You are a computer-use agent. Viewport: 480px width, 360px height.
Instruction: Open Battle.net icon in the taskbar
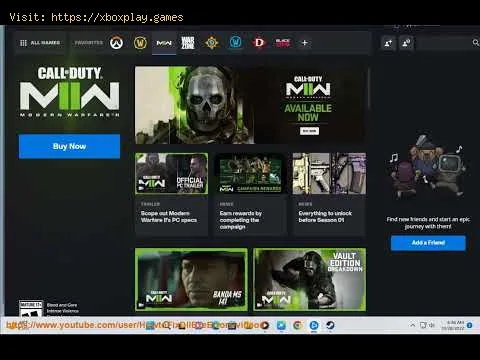click(x=314, y=325)
